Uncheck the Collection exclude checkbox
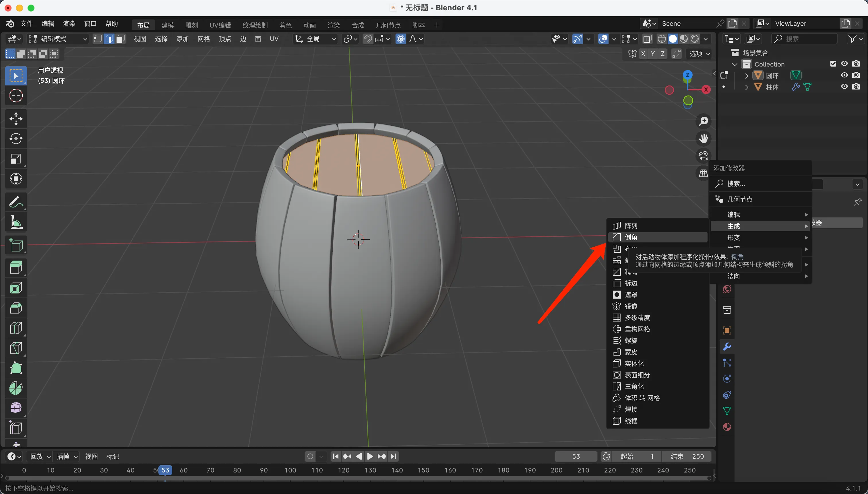 [x=833, y=64]
